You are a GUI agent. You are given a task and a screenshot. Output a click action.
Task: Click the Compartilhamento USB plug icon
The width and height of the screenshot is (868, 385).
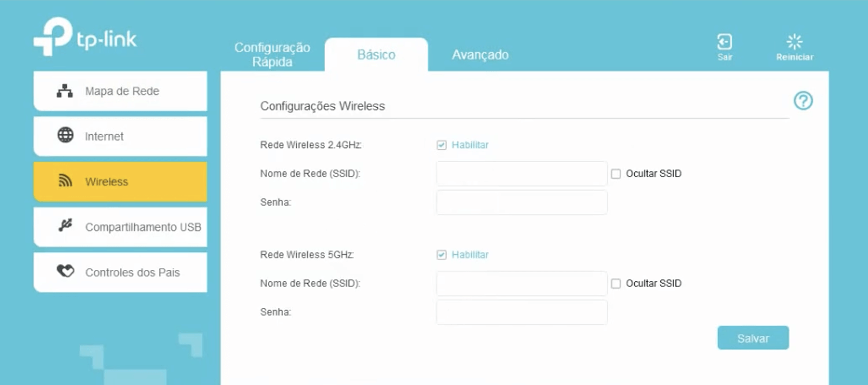65,226
